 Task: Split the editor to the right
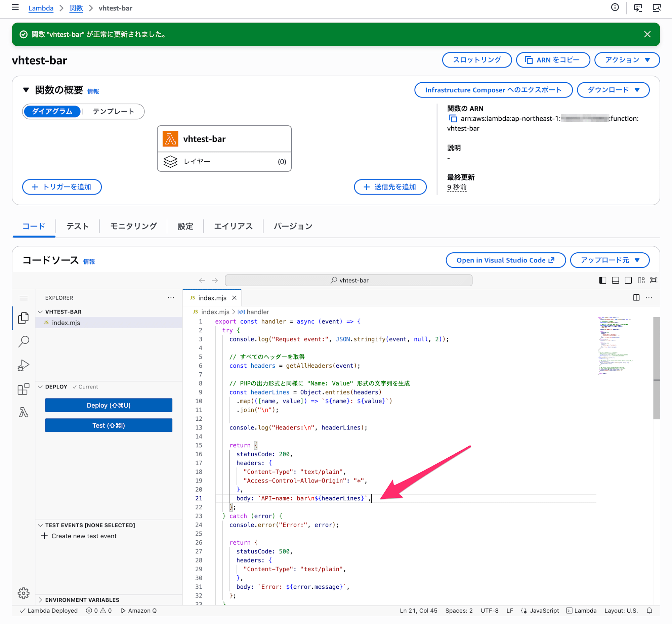636,297
